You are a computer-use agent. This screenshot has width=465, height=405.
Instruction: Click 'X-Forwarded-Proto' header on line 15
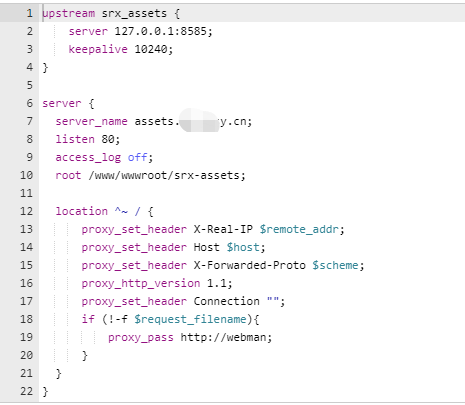[x=250, y=265]
